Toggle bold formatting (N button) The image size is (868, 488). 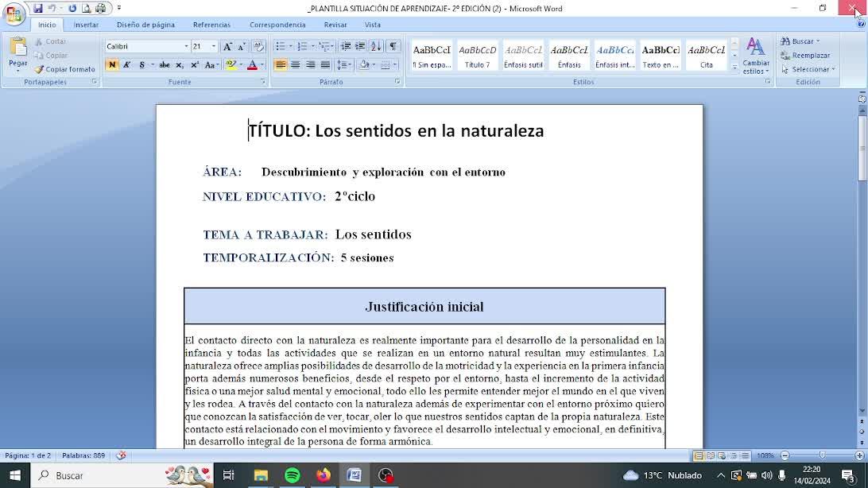click(112, 65)
